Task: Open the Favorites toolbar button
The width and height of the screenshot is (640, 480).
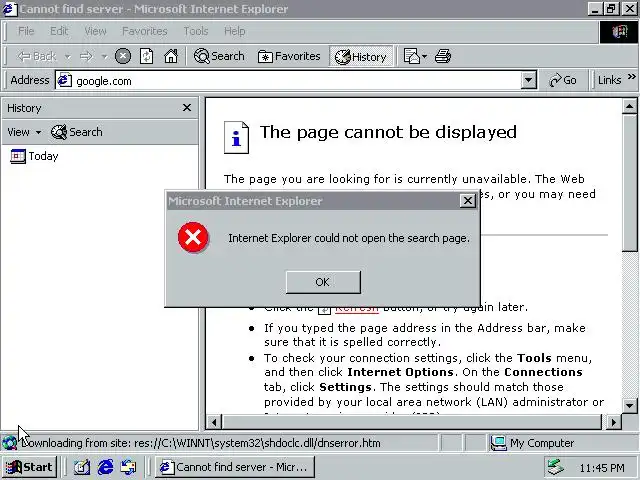Action: pyautogui.click(x=289, y=56)
